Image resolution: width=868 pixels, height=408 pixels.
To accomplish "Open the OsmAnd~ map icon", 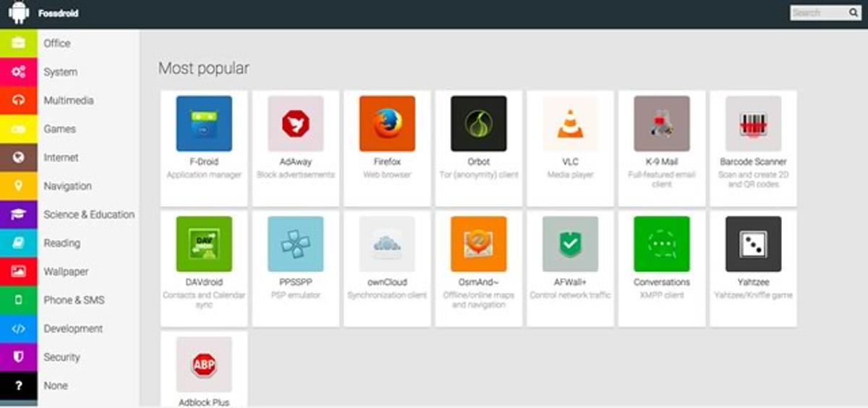I will tap(479, 244).
